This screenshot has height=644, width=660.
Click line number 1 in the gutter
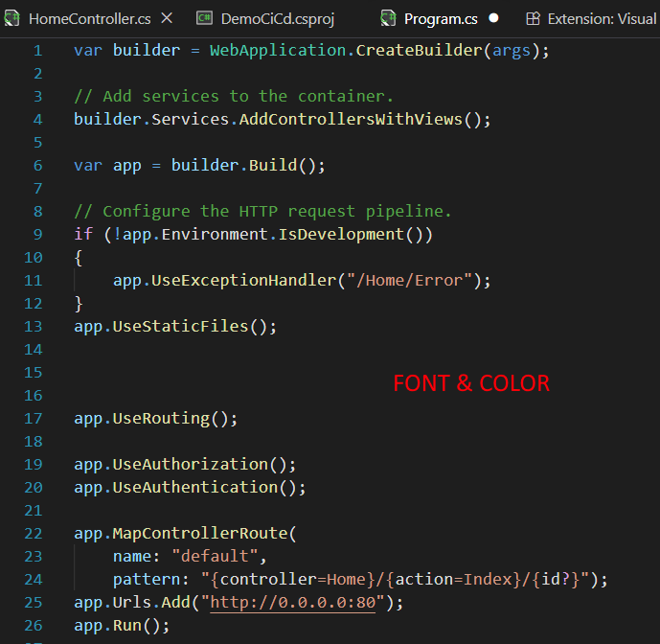[x=38, y=51]
